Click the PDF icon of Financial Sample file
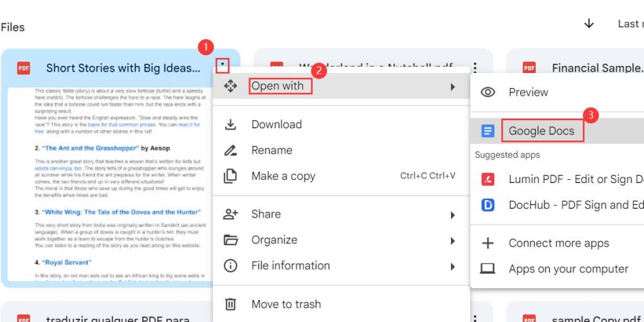The height and width of the screenshot is (322, 644). pyautogui.click(x=529, y=68)
